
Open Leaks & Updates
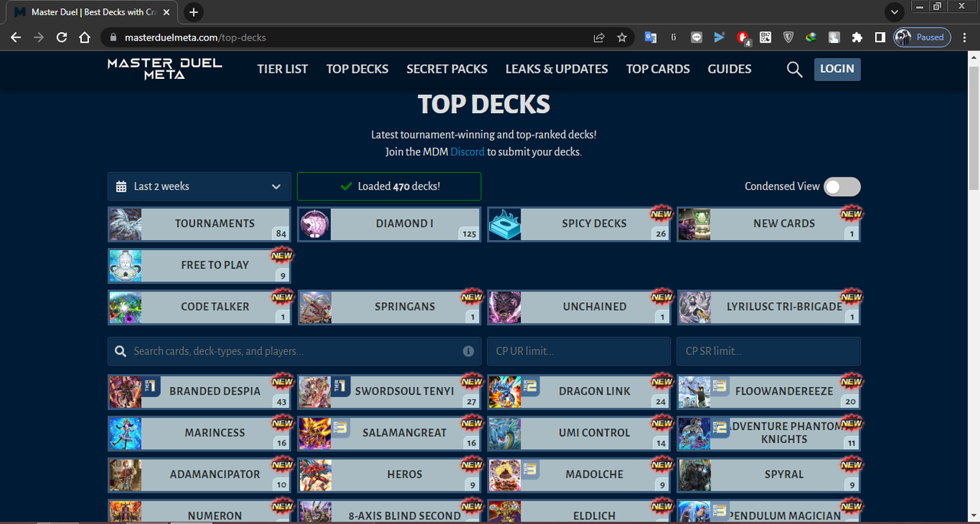(x=557, y=69)
